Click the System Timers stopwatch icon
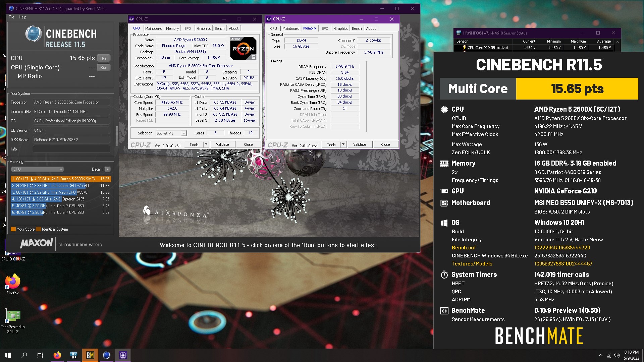Image resolution: width=644 pixels, height=362 pixels. [444, 275]
